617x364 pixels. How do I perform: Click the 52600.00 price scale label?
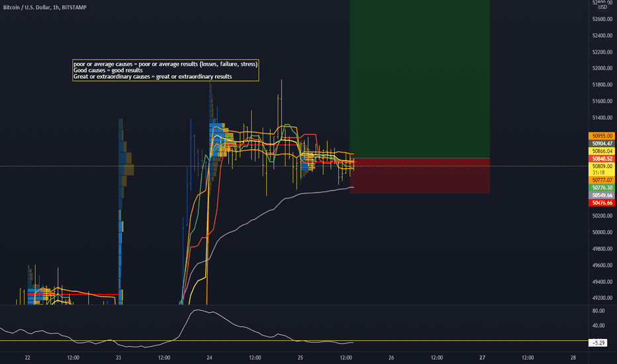point(602,19)
